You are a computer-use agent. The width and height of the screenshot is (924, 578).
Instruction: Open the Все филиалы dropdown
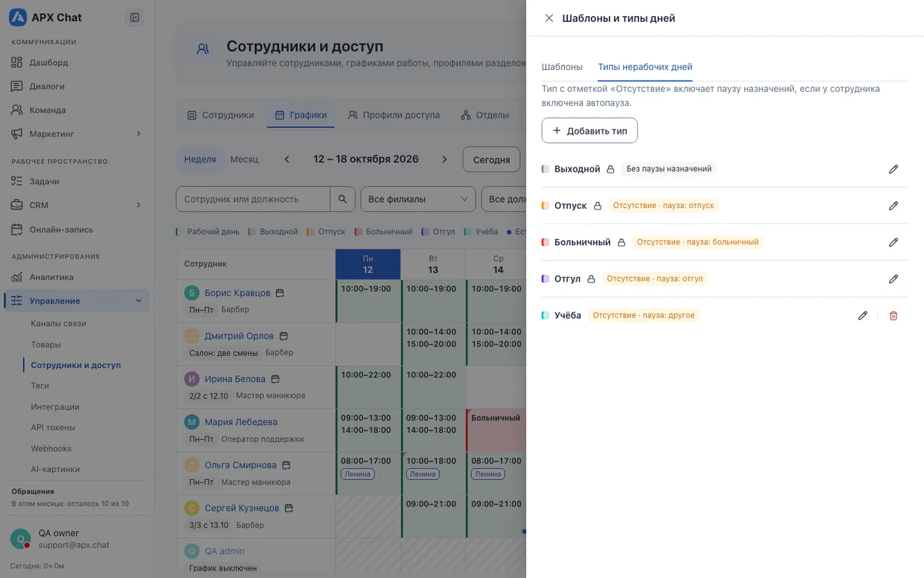click(418, 199)
